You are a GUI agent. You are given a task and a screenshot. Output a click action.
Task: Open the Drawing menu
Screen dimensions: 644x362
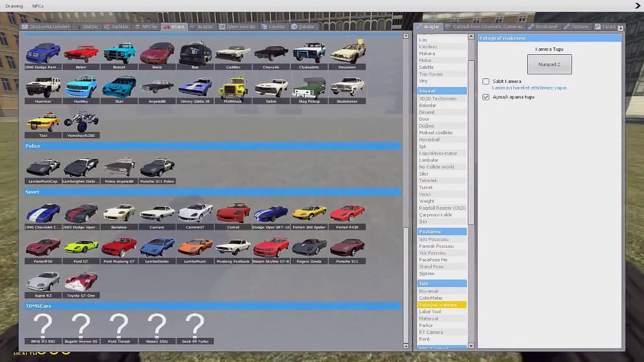[14, 6]
